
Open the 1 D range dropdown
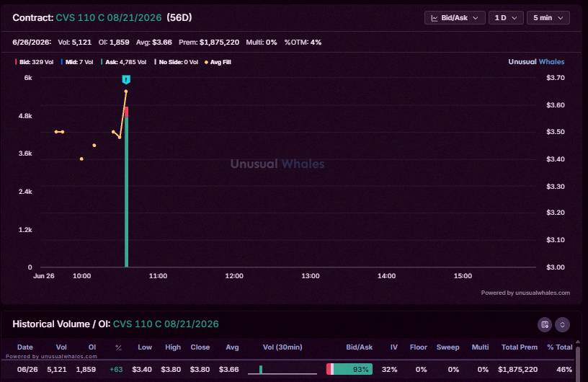(506, 17)
